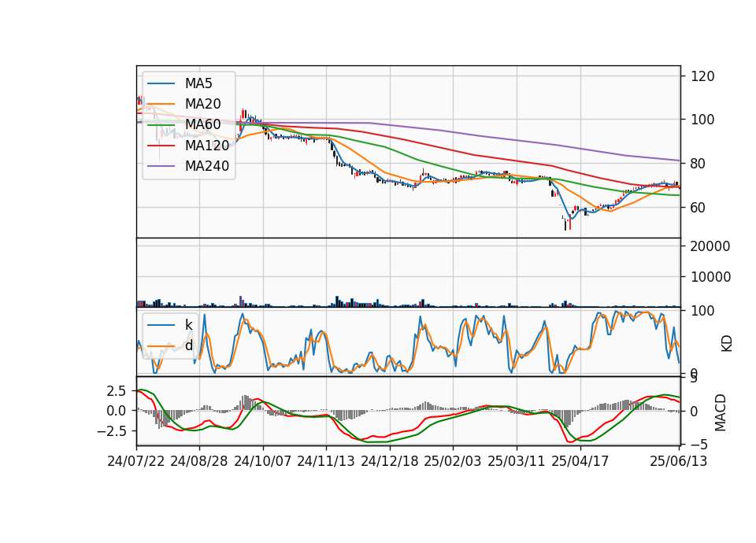756x543 pixels.
Task: Click the 24/11/13 date tick label
Action: pos(326,461)
